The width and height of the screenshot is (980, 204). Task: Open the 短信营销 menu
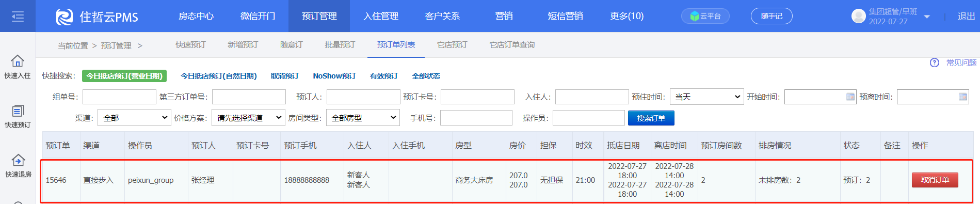565,16
